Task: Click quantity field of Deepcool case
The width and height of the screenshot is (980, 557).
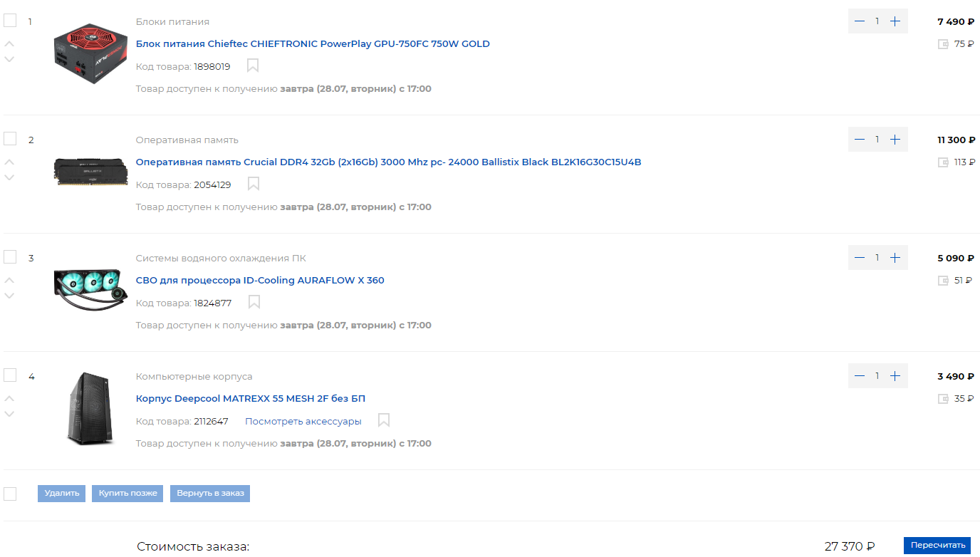Action: 877,376
